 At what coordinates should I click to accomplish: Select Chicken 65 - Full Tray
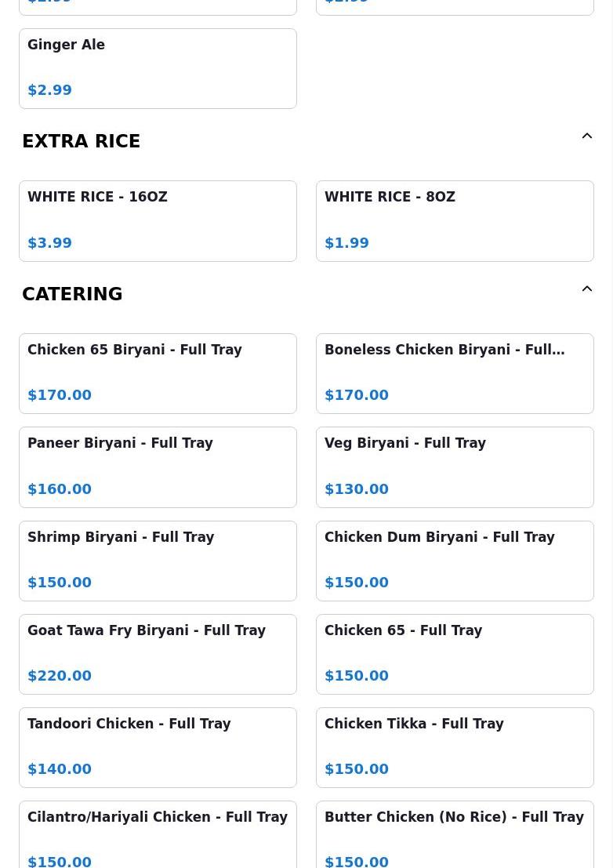(x=455, y=654)
